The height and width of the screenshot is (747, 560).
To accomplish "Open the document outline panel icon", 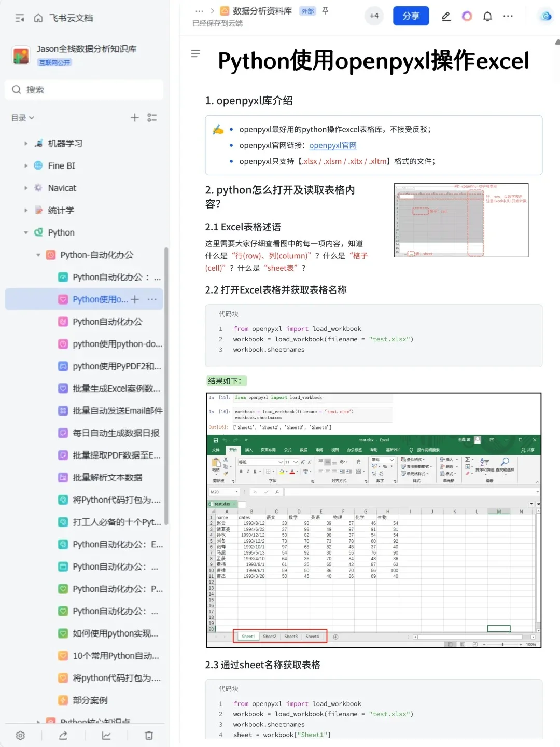I will pos(195,53).
